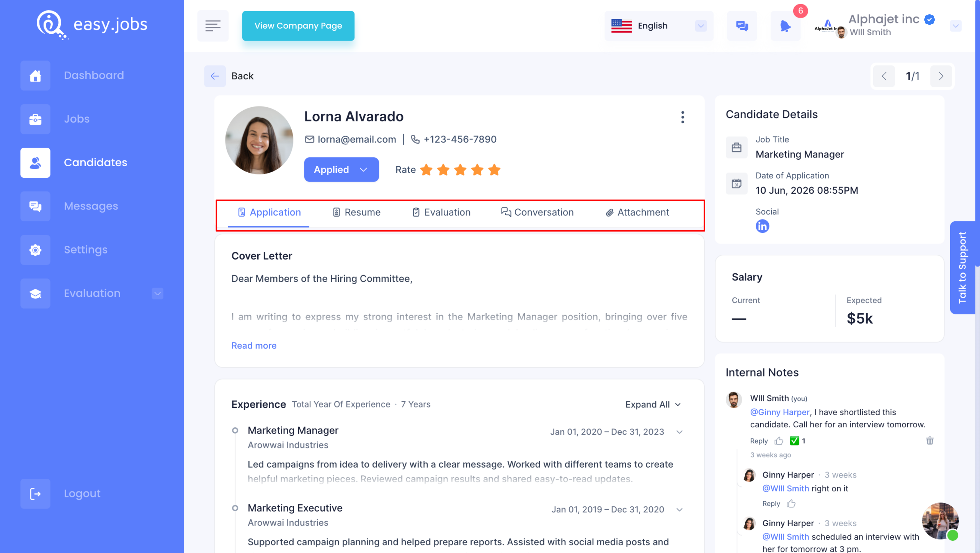
Task: Toggle the sidebar hamburger menu
Action: (213, 26)
